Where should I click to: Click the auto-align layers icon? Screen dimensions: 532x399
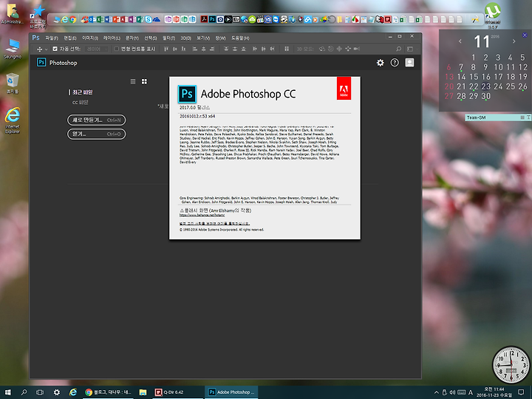click(287, 49)
